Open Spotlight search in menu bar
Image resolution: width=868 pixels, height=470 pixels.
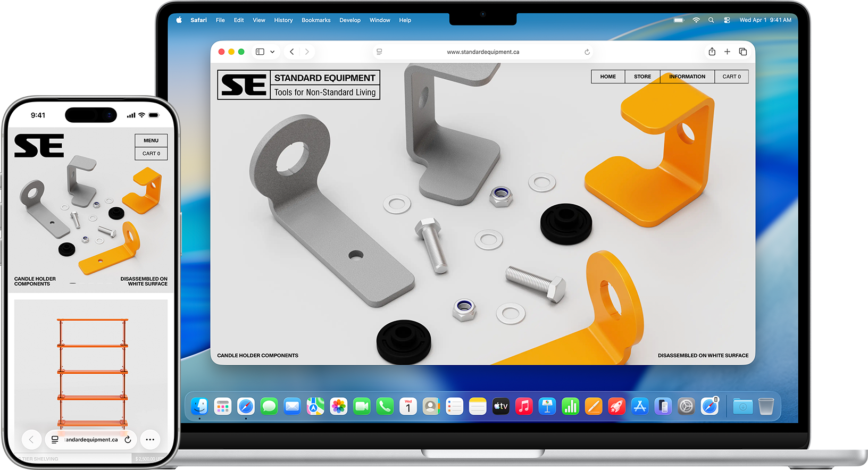tap(711, 20)
